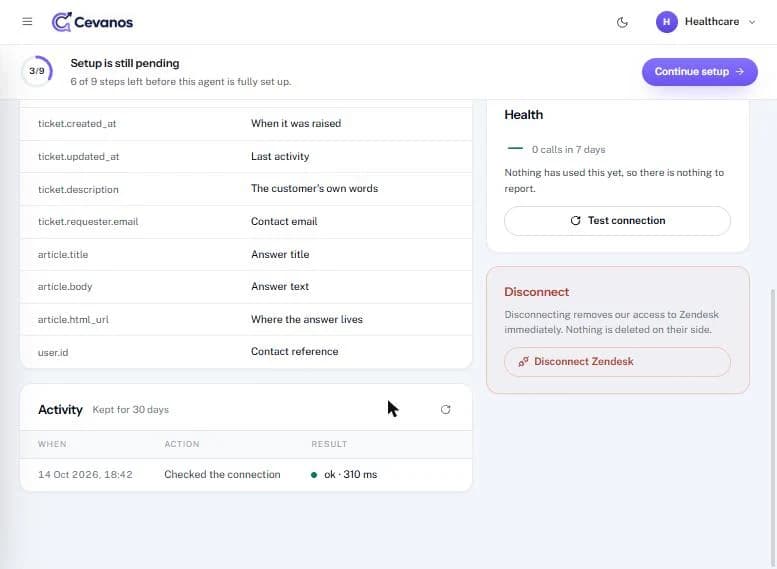Click 'When it was raised' description
The width and height of the screenshot is (777, 569).
tap(296, 123)
